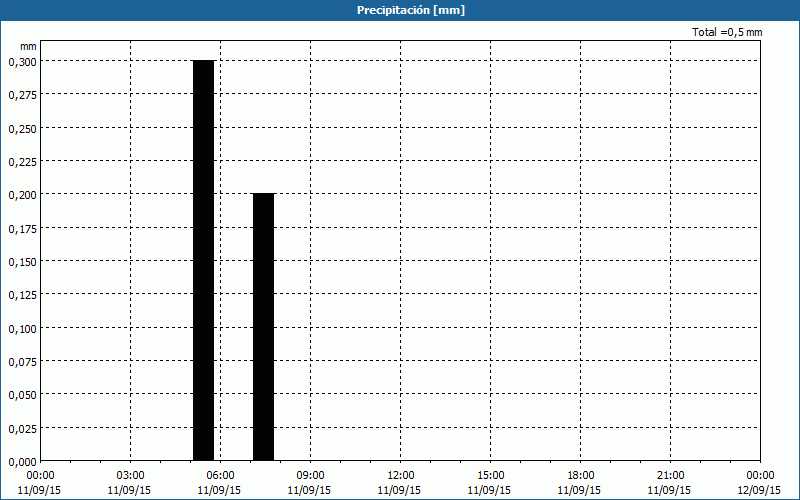Click the 'Precipitación [mm]' chart title
Viewport: 800px width, 500px height.
click(x=411, y=10)
